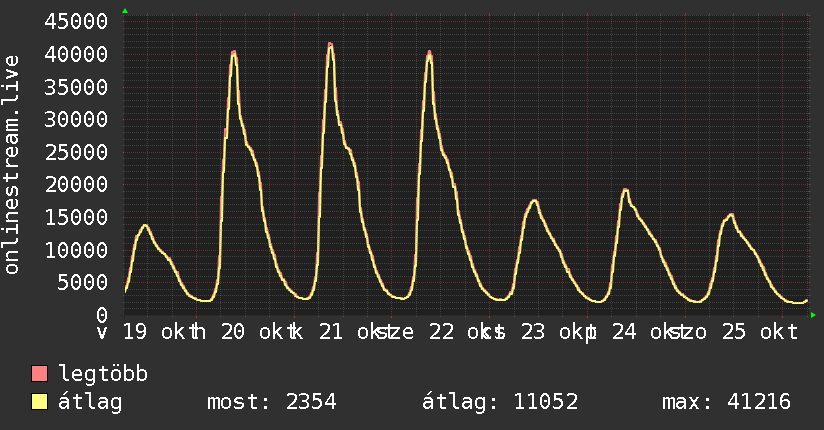The width and height of the screenshot is (824, 430).
Task: Click the 30000 y-axis label
Action: point(76,119)
